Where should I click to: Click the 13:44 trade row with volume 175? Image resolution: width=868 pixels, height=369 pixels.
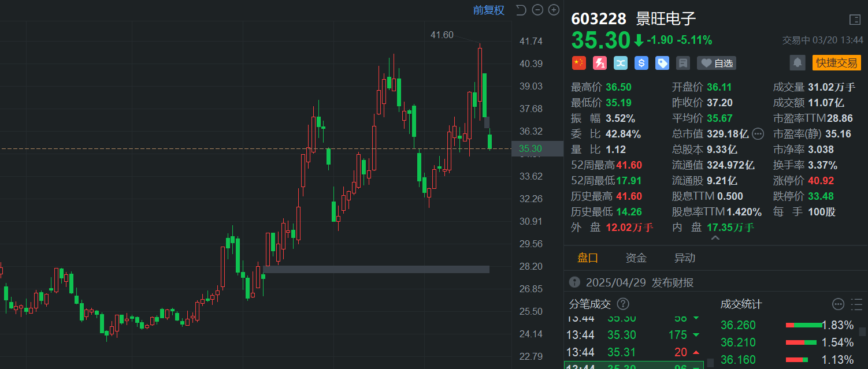point(635,335)
